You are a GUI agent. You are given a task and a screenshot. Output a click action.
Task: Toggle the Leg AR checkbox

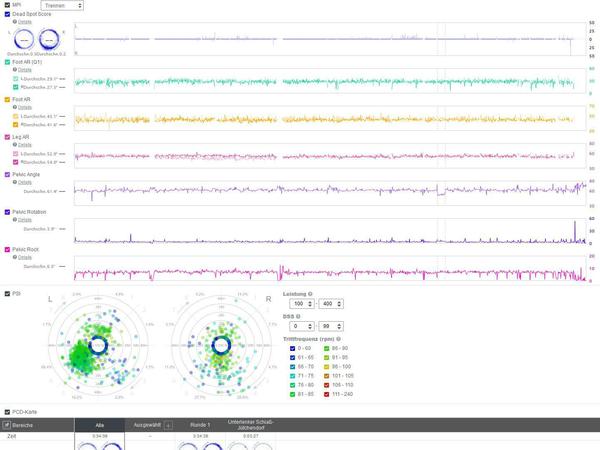(x=7, y=137)
